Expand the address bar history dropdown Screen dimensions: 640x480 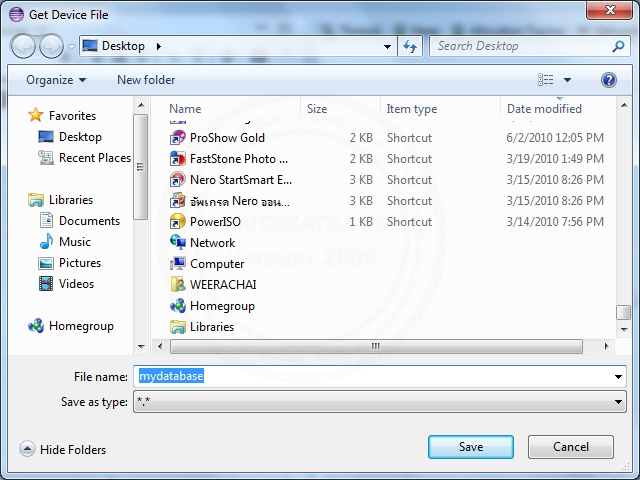(387, 47)
